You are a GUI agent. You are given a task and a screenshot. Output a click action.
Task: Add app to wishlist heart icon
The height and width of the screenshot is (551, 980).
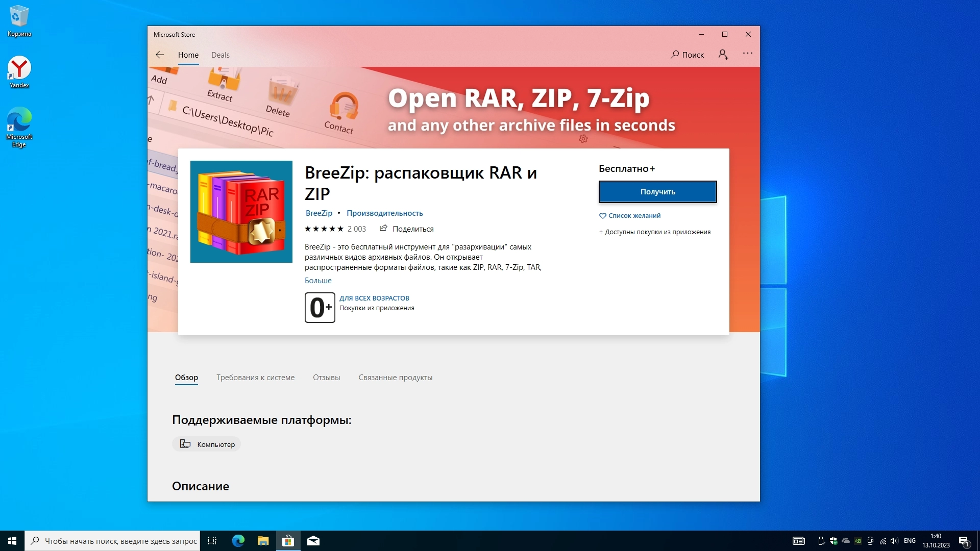pos(602,216)
